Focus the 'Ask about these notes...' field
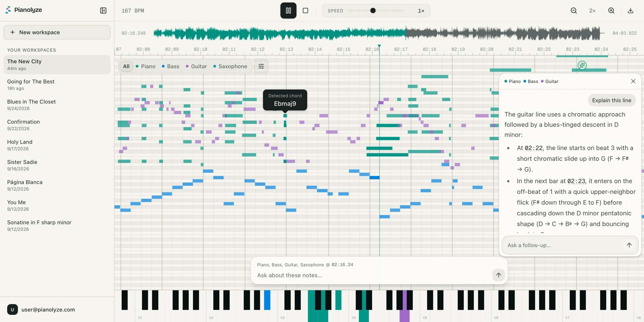Screen dimensions: 644x322 point(373,275)
